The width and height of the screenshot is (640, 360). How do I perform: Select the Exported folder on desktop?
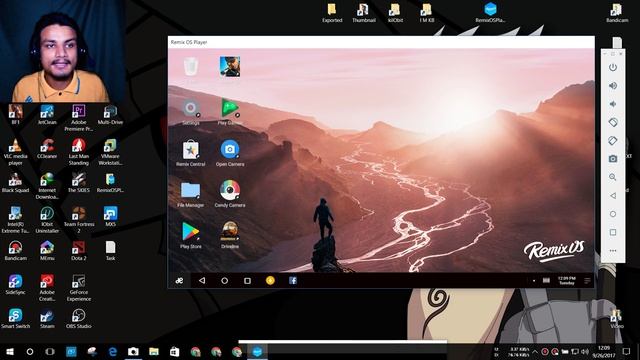pyautogui.click(x=332, y=13)
